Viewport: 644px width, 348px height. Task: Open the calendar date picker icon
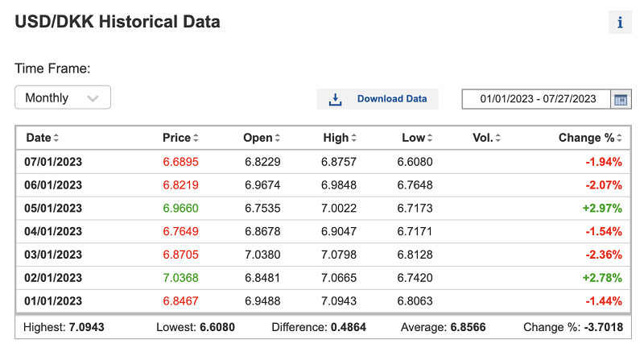tap(621, 99)
